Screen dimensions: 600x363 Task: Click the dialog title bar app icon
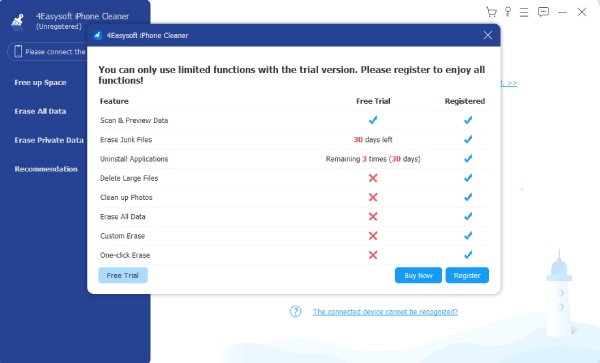pyautogui.click(x=98, y=35)
